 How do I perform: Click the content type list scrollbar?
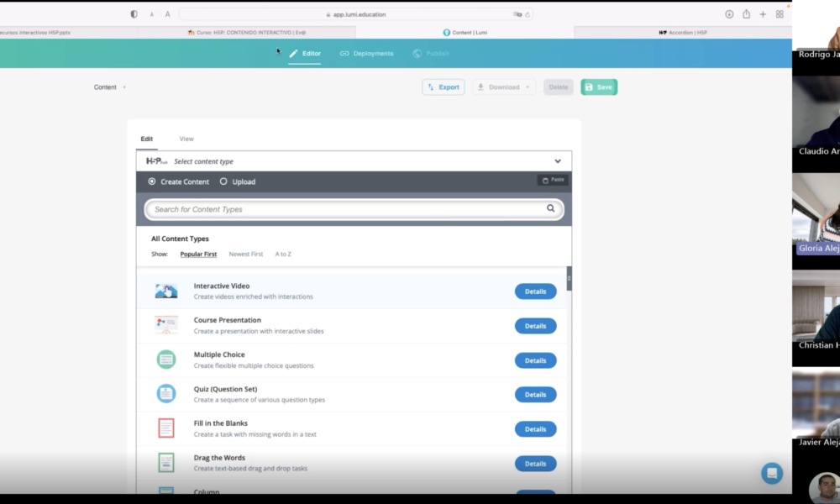click(x=569, y=279)
